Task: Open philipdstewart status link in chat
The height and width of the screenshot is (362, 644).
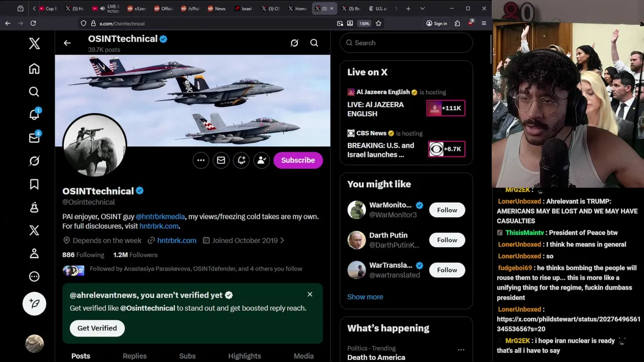Action: (x=569, y=324)
